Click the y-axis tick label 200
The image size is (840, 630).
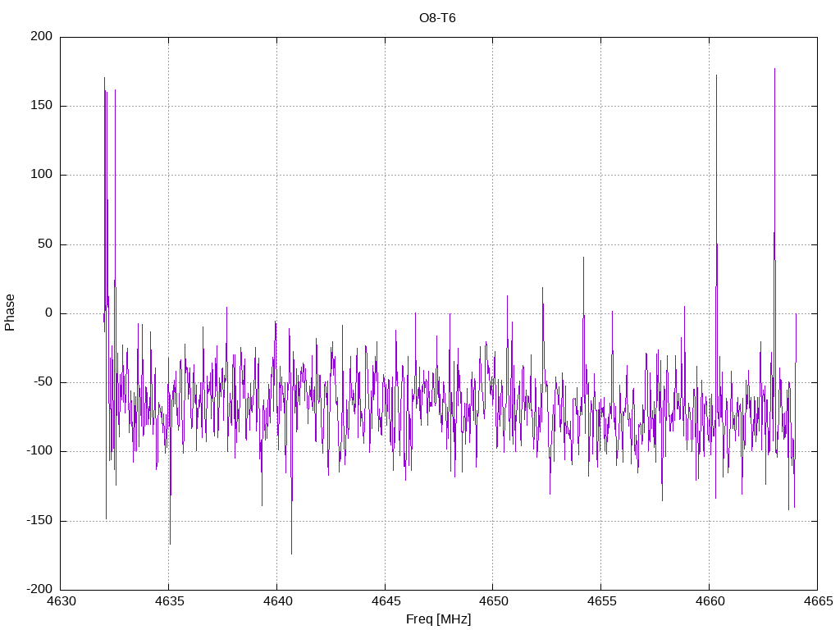pyautogui.click(x=42, y=36)
